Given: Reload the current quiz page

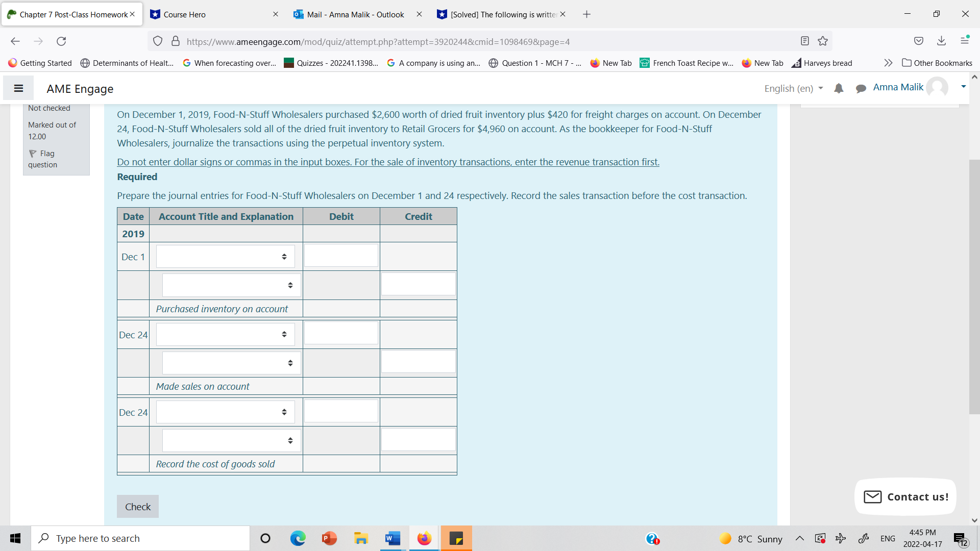Looking at the screenshot, I should 61,41.
